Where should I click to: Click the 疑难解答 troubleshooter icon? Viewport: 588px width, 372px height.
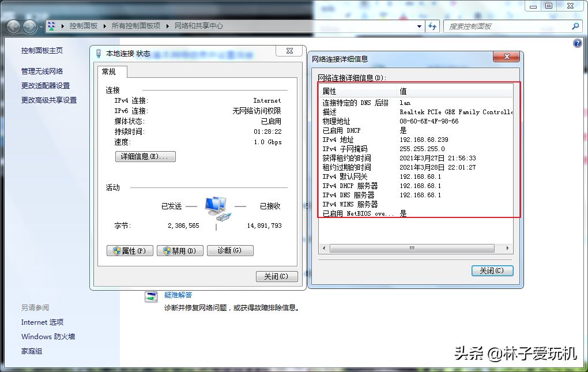click(151, 297)
